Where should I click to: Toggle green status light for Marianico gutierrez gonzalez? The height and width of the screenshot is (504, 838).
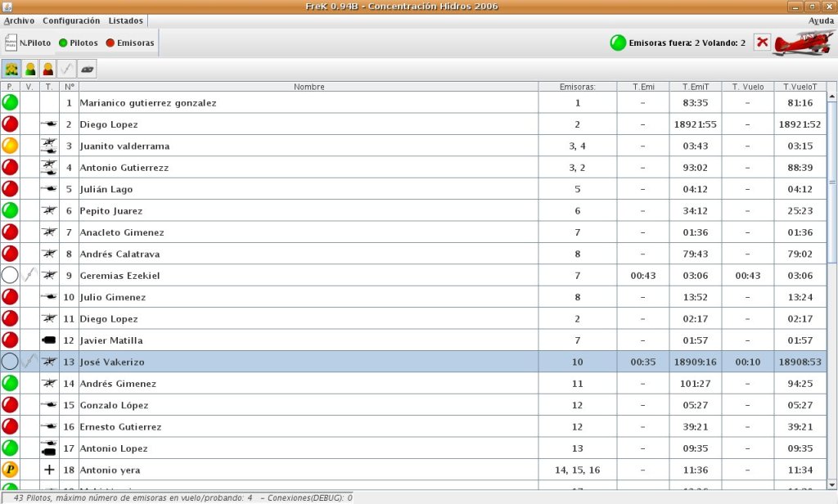tap(10, 103)
